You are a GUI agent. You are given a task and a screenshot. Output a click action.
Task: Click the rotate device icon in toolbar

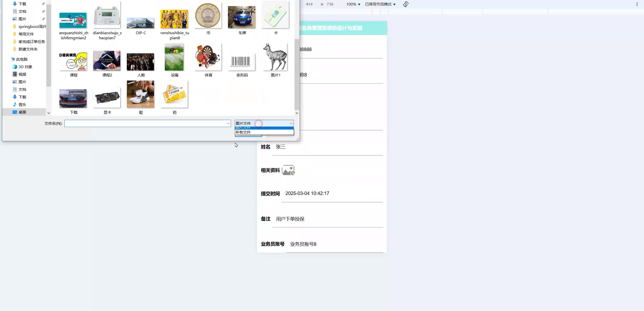pyautogui.click(x=406, y=4)
